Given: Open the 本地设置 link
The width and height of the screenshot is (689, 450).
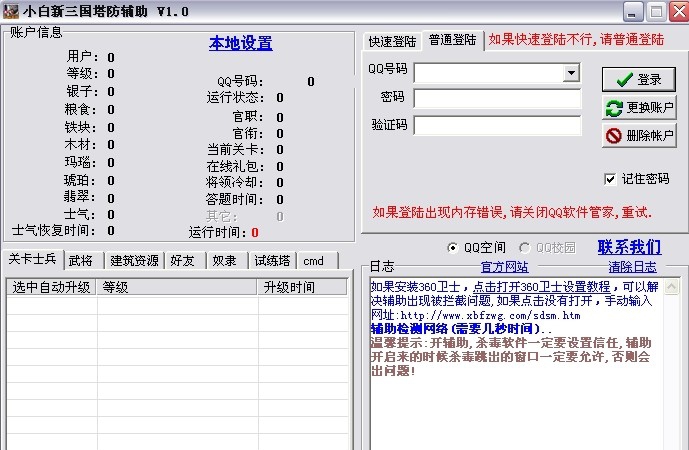Looking at the screenshot, I should tap(240, 43).
